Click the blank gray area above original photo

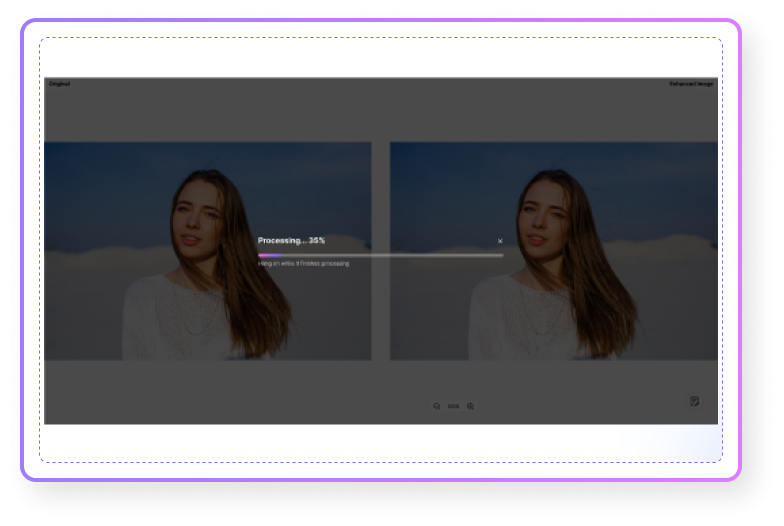point(200,112)
